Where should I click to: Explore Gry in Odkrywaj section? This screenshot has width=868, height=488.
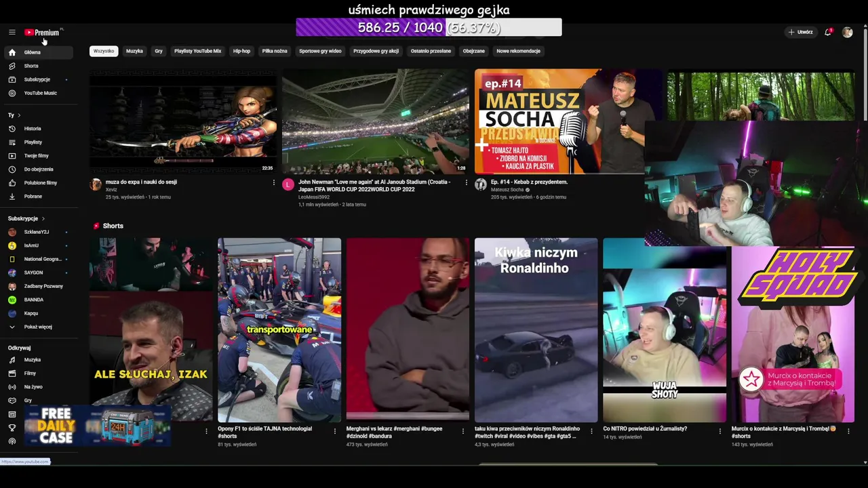pos(39,401)
